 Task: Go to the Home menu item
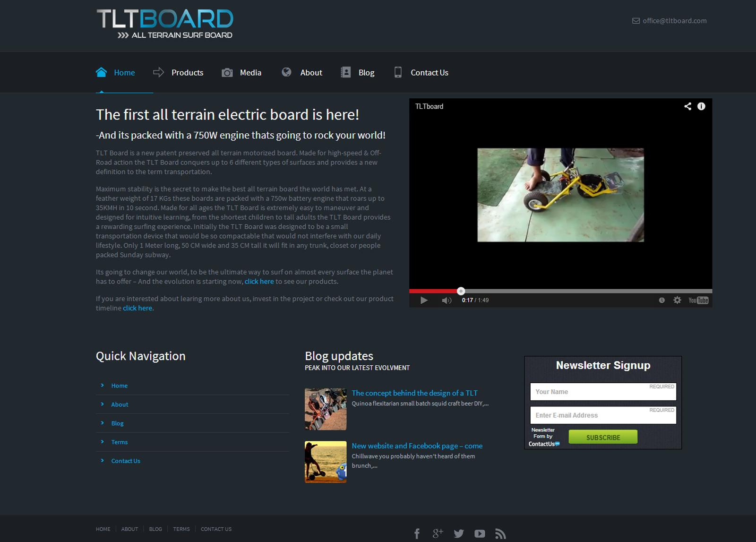click(x=124, y=73)
